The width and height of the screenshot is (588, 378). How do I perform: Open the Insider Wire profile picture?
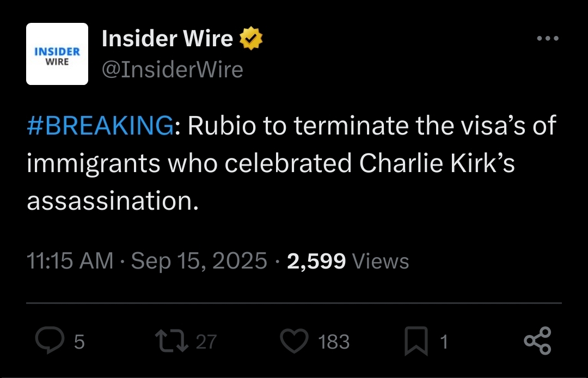(x=57, y=54)
